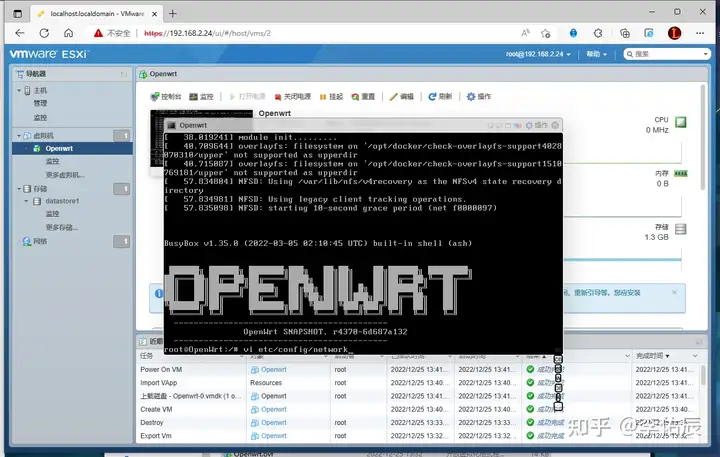Reload the page with the refresh icon
Image resolution: width=720 pixels, height=457 pixels.
(x=44, y=33)
